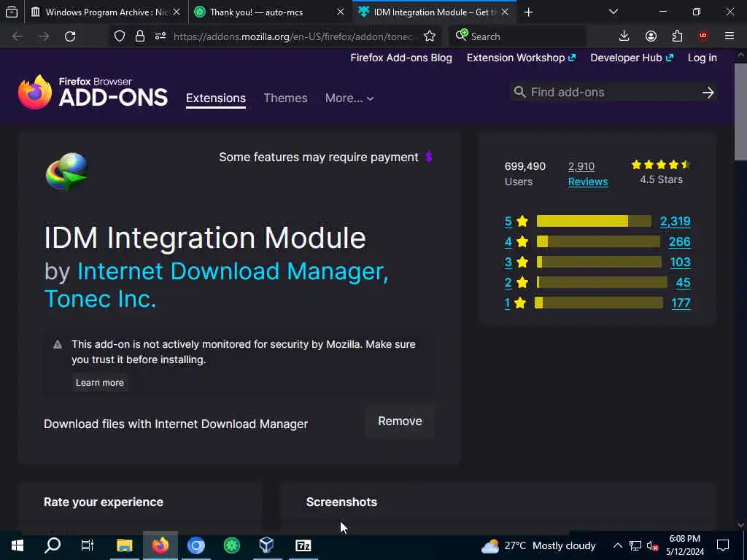Open the notification center icon

(x=723, y=545)
